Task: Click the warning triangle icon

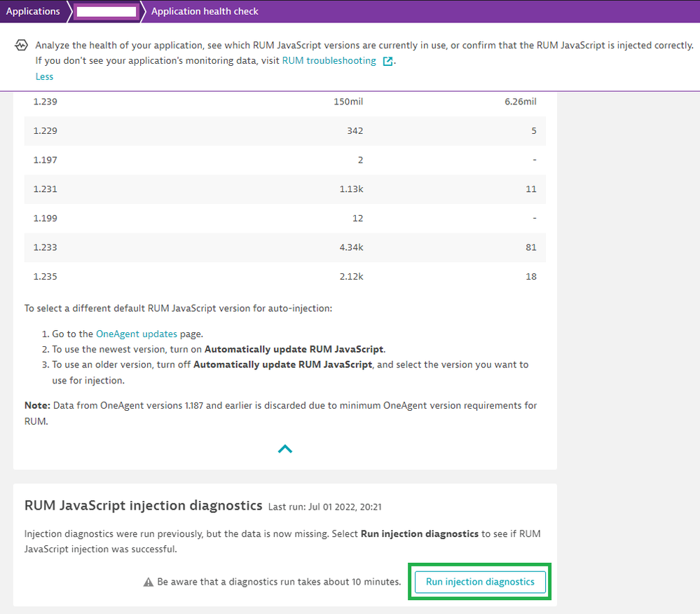Action: (148, 582)
